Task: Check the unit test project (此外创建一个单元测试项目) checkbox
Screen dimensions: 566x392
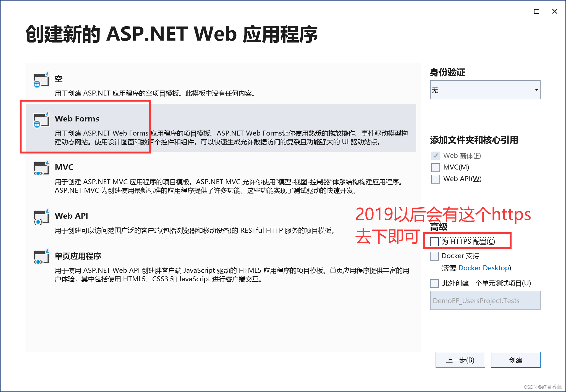Action: 434,283
